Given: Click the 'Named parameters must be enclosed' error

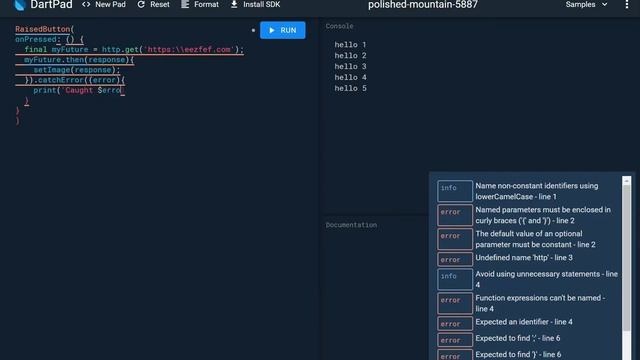Looking at the screenshot, I should 543,215.
